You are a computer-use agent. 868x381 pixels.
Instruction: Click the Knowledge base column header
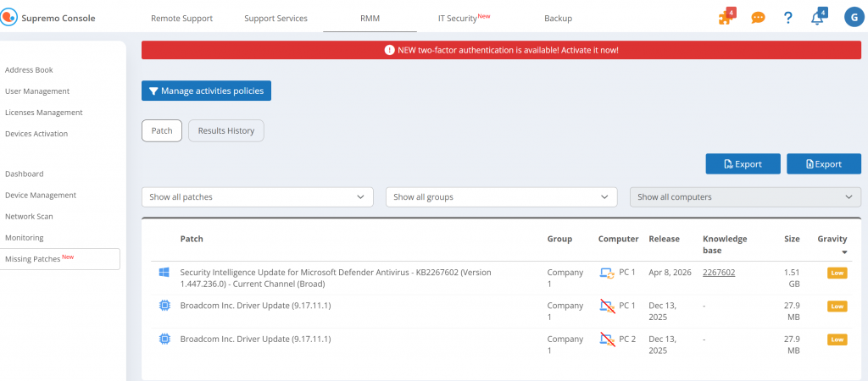726,245
